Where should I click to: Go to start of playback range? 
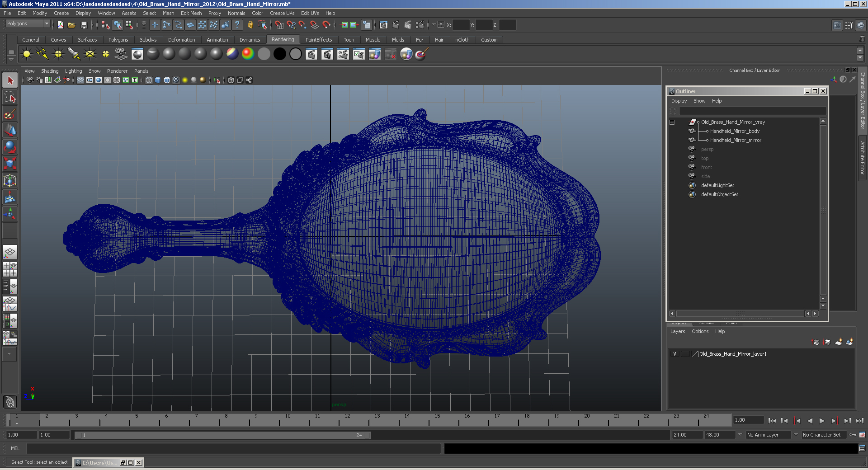(x=772, y=421)
